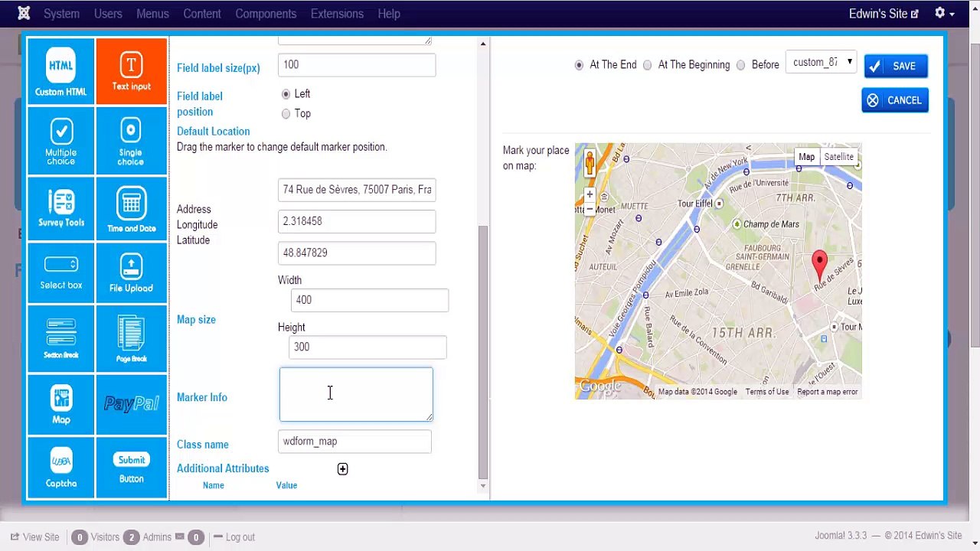
Task: Select the At The End option
Action: tap(579, 65)
